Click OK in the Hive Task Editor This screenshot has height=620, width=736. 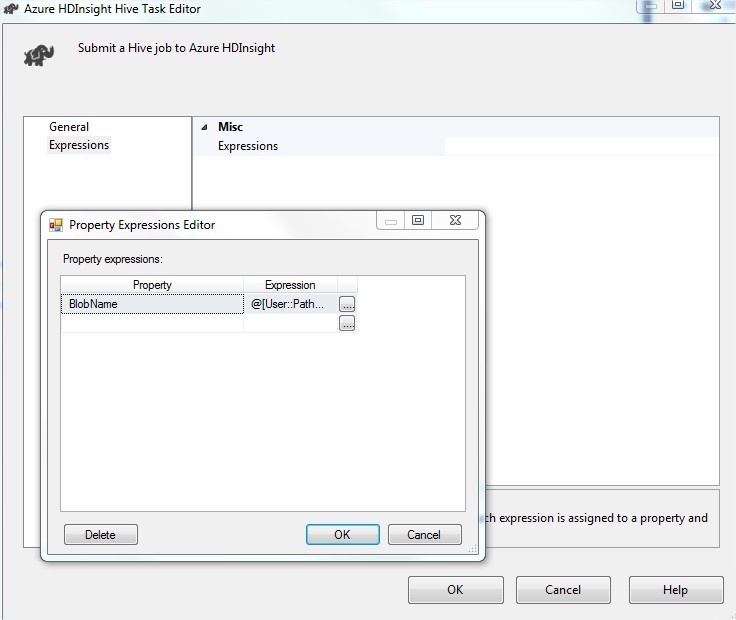(x=456, y=589)
